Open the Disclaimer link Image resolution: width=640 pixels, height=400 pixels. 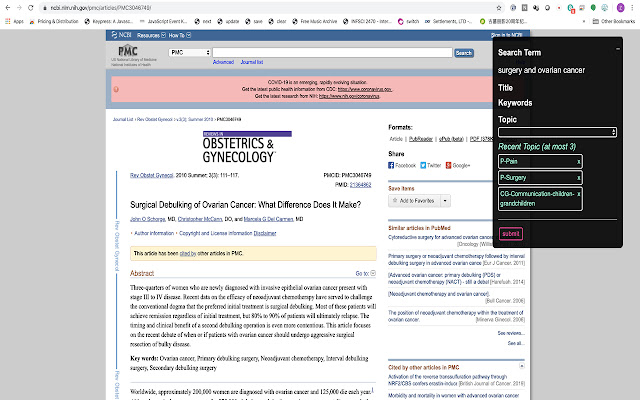click(x=265, y=233)
